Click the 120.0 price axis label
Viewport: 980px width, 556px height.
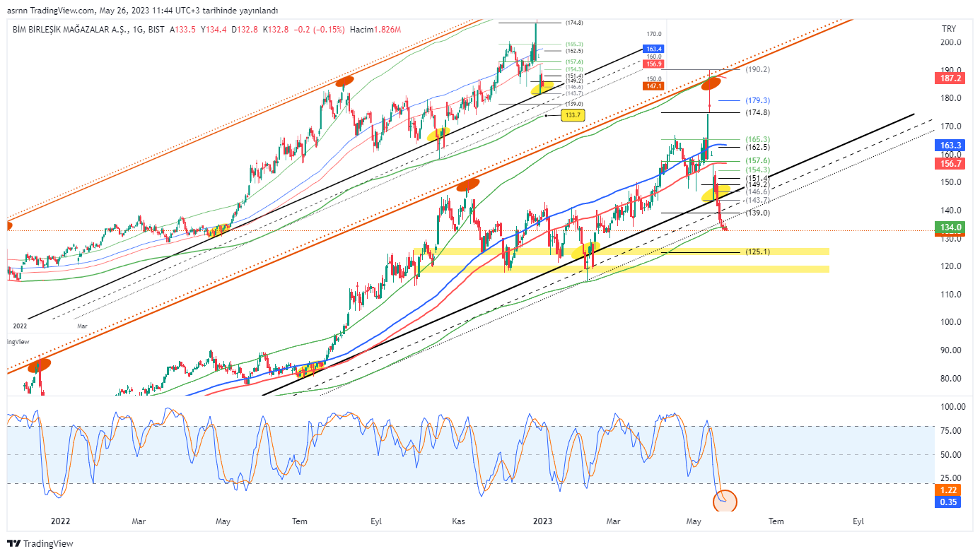point(950,266)
